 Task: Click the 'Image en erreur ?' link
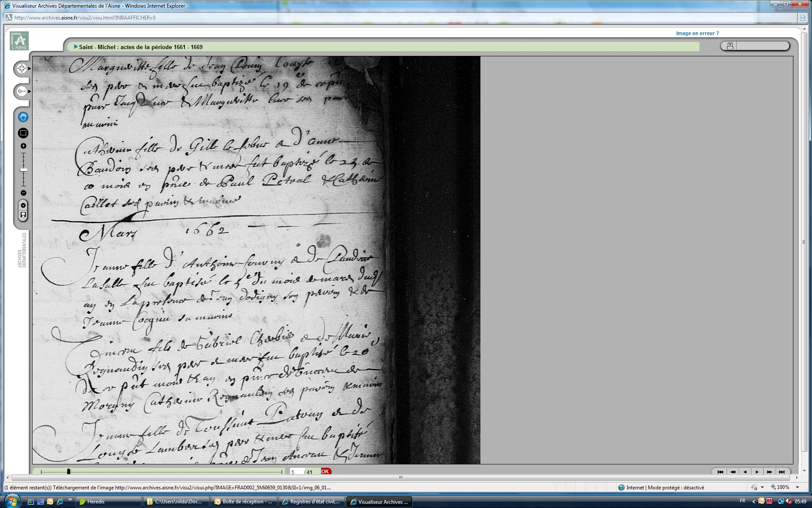pyautogui.click(x=697, y=33)
